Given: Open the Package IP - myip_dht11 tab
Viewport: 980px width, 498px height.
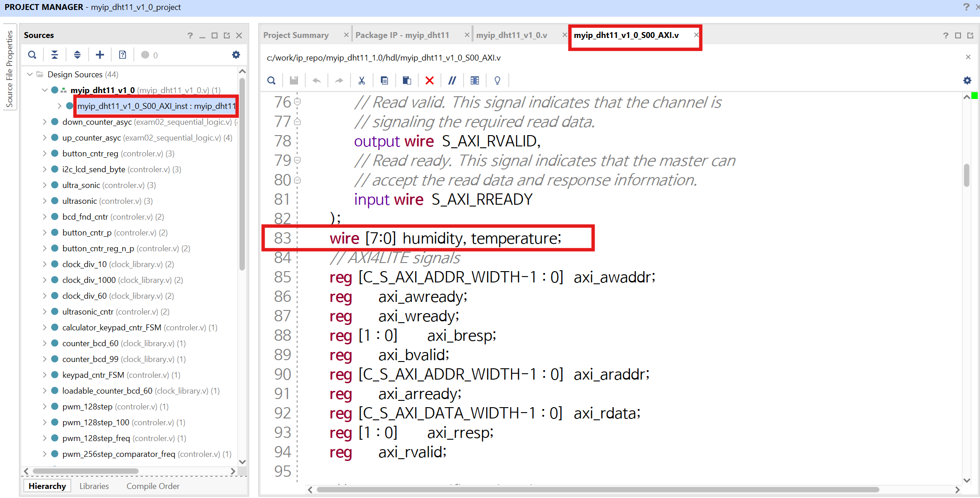Looking at the screenshot, I should (x=402, y=35).
